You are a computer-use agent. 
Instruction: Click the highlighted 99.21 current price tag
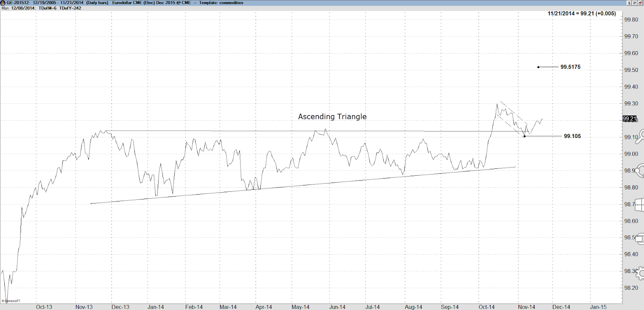[x=630, y=119]
